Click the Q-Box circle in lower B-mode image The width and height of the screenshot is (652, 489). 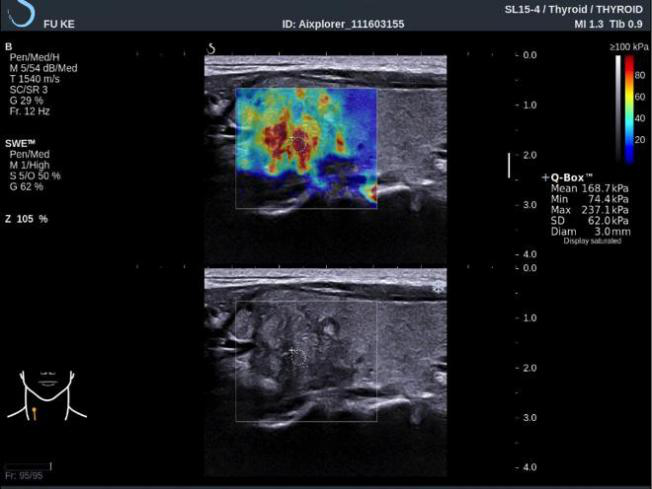click(298, 354)
